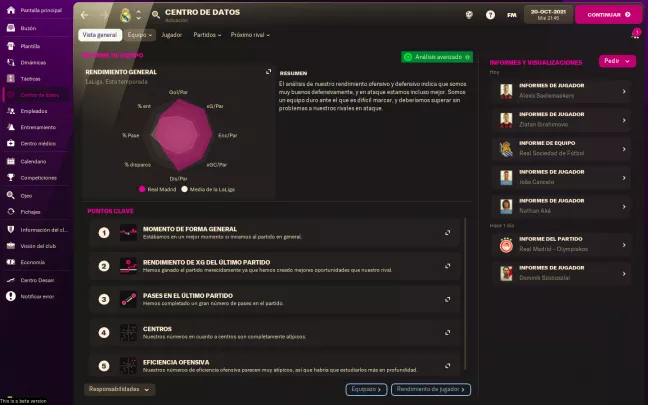The width and height of the screenshot is (648, 405).
Task: Expand the Centros key point
Action: coord(447,332)
